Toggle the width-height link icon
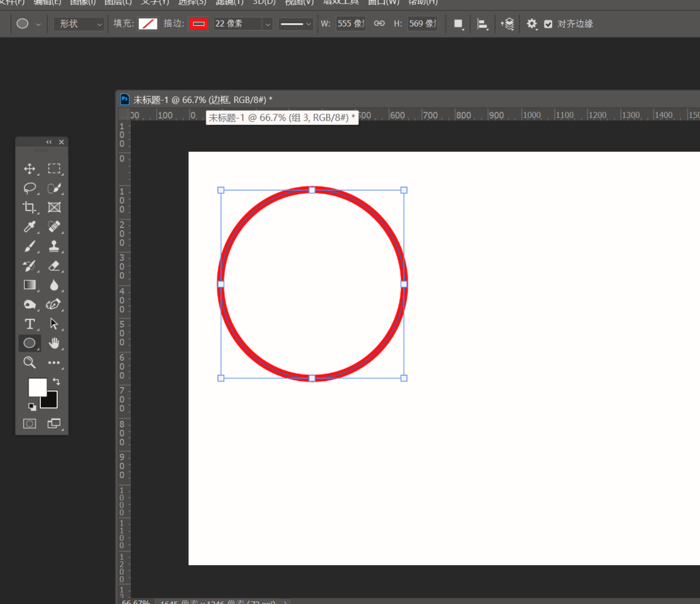The width and height of the screenshot is (700, 604). click(379, 24)
